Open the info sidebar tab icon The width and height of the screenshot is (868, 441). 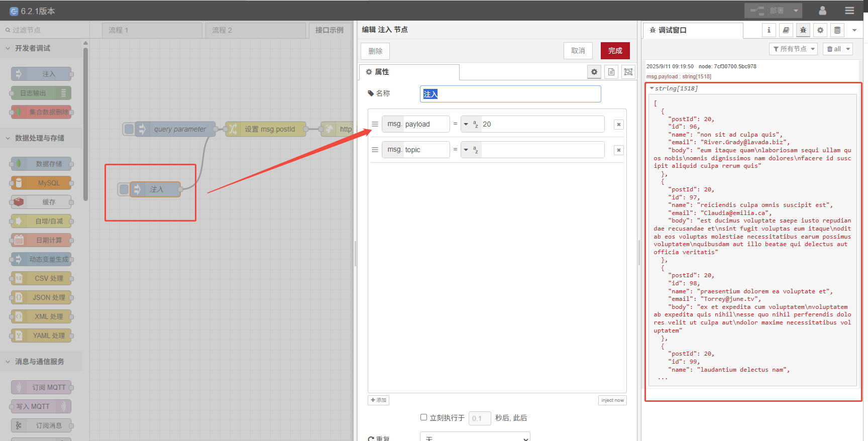tap(769, 30)
